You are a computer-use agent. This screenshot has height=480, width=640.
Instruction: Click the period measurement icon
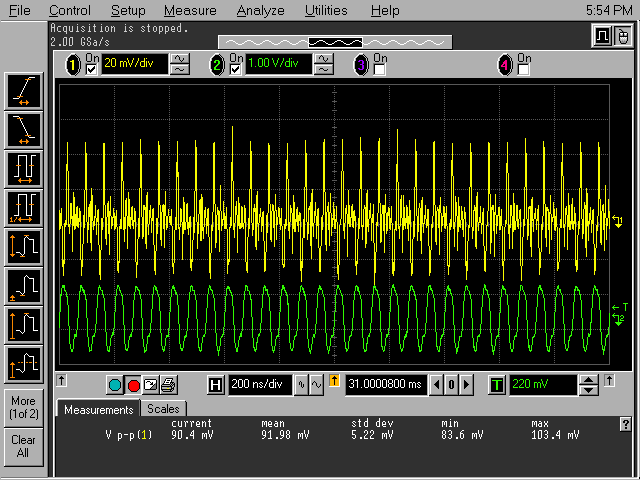[x=24, y=167]
